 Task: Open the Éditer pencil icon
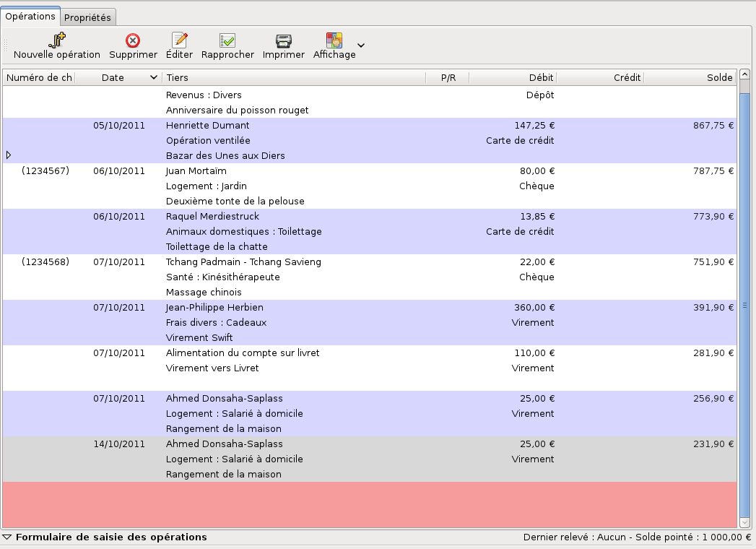[179, 40]
